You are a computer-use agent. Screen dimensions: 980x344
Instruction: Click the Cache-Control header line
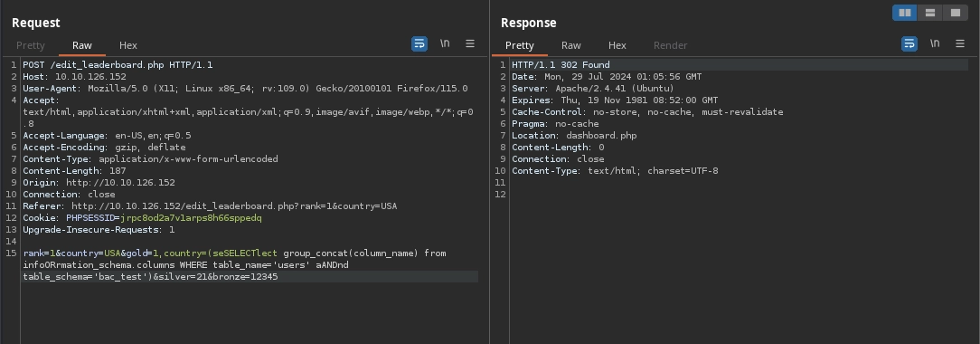pos(647,112)
